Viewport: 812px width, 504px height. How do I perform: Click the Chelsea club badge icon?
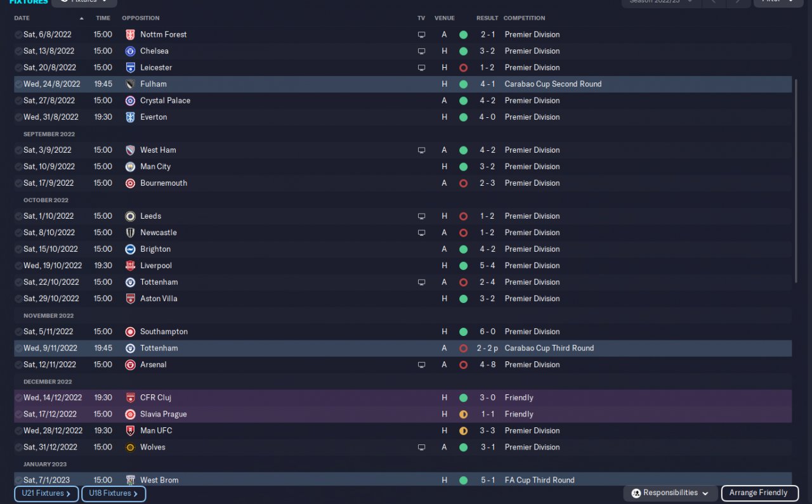[130, 51]
